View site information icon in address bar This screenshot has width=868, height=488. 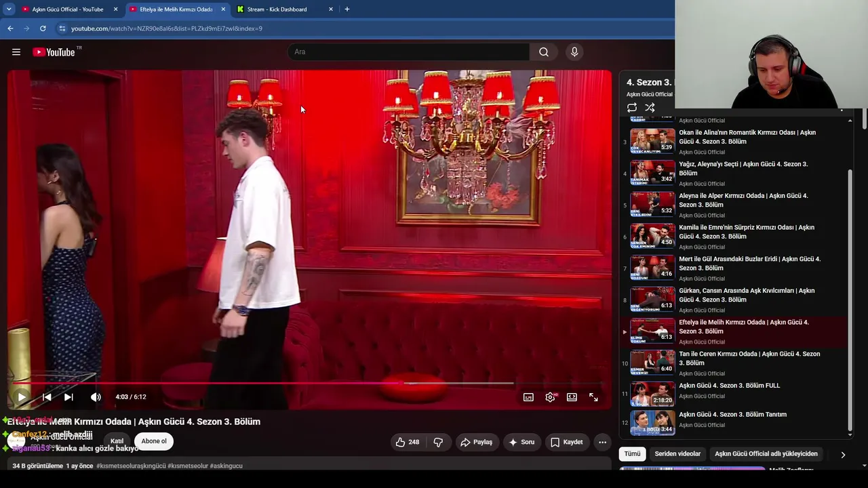(62, 28)
